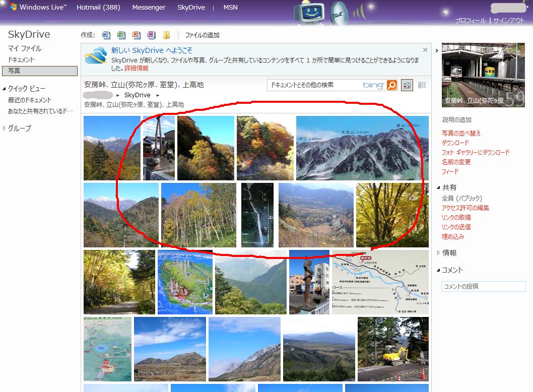Click the コメントの投稿 comment field
This screenshot has height=392, width=533.
(483, 286)
